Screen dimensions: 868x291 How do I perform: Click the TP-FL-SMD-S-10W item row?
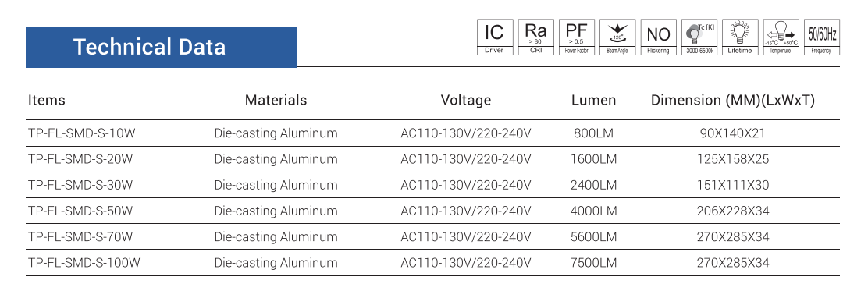pyautogui.click(x=432, y=133)
